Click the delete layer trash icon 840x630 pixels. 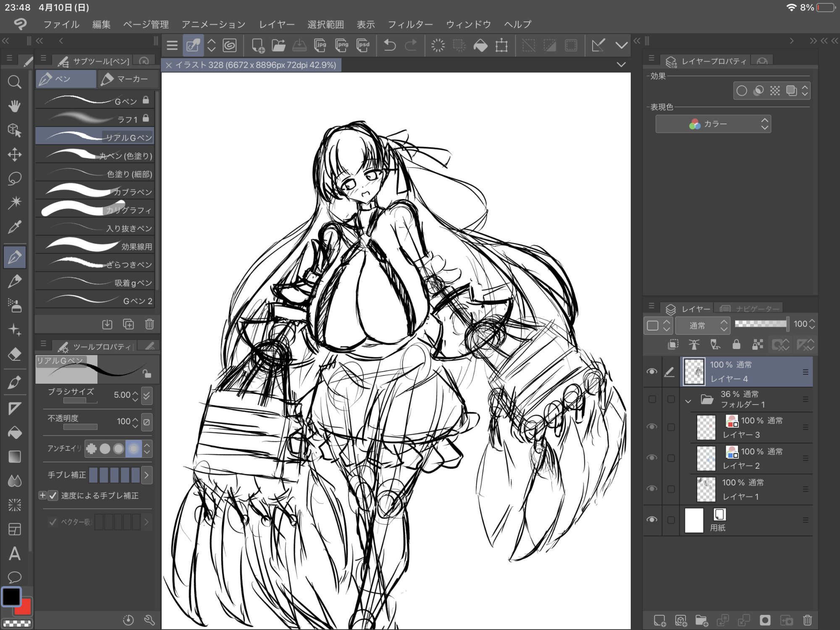(807, 620)
